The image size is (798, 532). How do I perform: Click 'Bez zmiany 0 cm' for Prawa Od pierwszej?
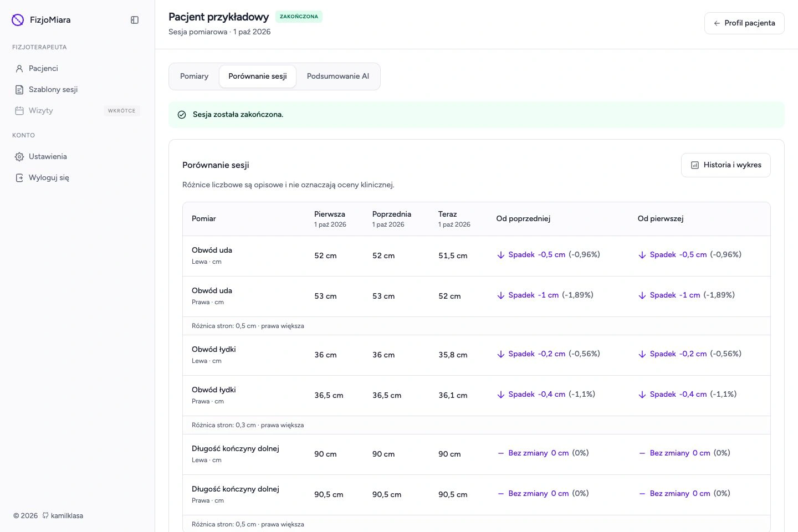click(x=680, y=494)
